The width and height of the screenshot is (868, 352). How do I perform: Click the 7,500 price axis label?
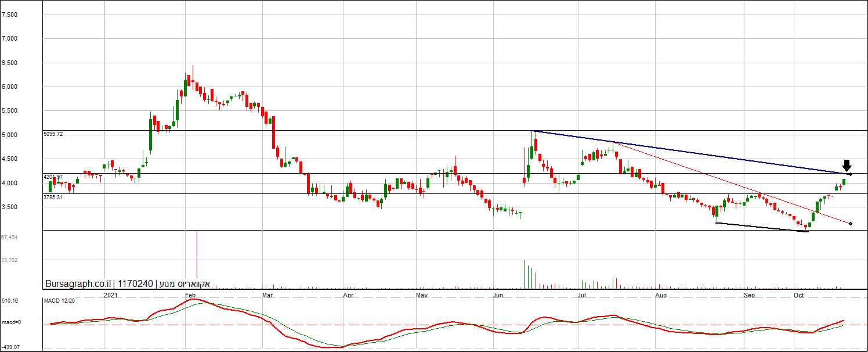click(10, 15)
